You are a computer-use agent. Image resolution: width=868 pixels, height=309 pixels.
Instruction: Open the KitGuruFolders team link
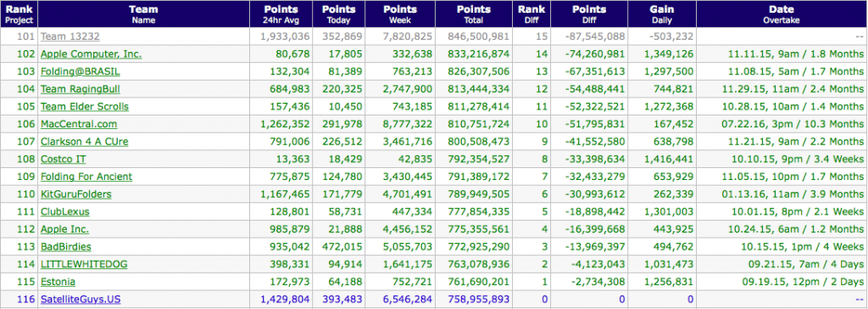click(x=75, y=194)
